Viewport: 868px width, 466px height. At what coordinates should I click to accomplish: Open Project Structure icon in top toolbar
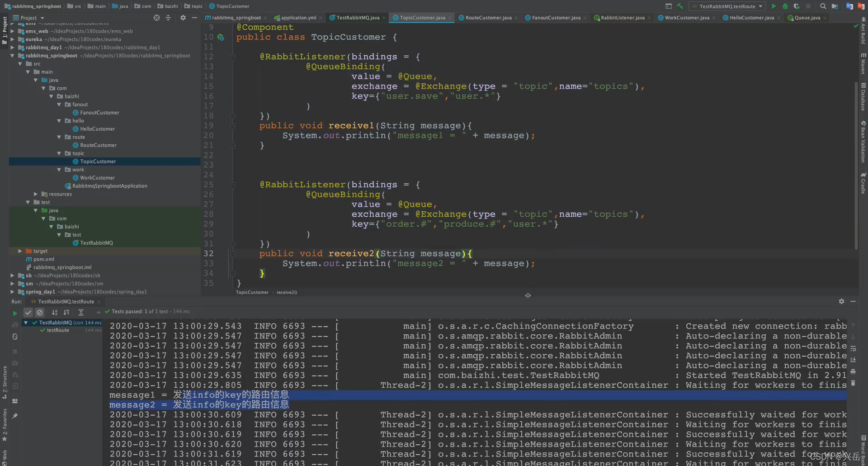tap(835, 6)
